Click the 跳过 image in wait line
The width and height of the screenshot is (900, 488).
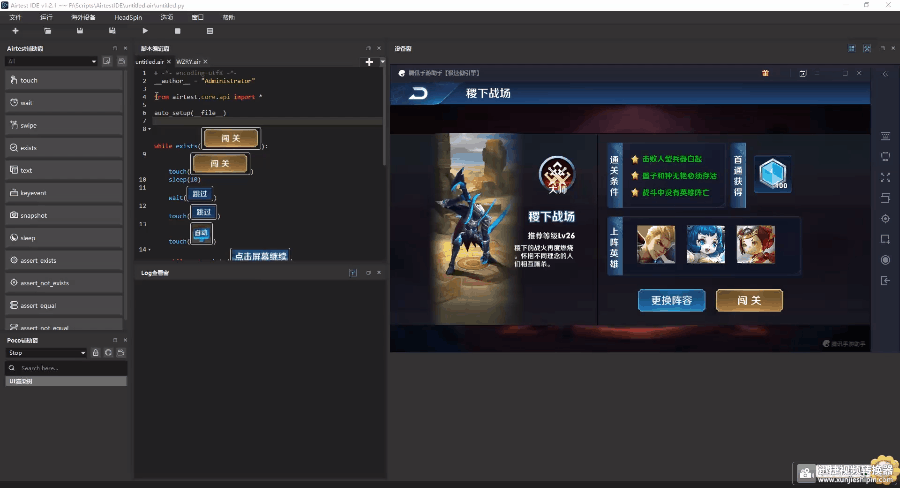coord(199,194)
